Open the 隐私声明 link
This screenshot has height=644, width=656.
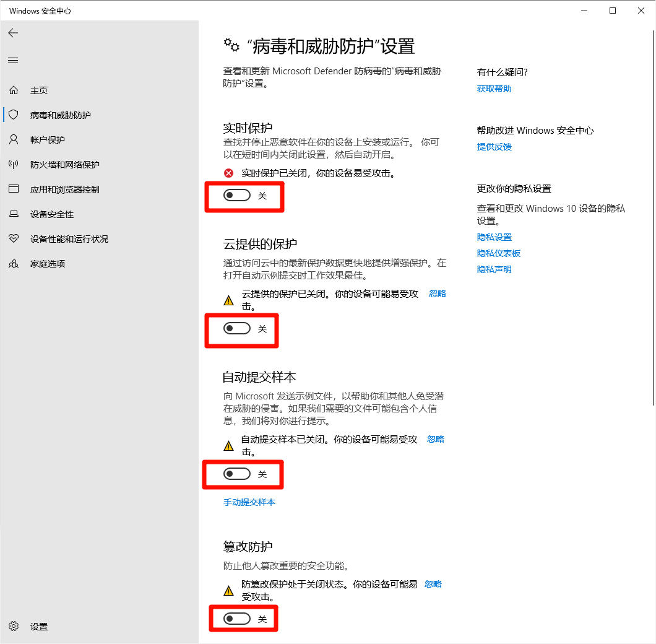[x=494, y=269]
